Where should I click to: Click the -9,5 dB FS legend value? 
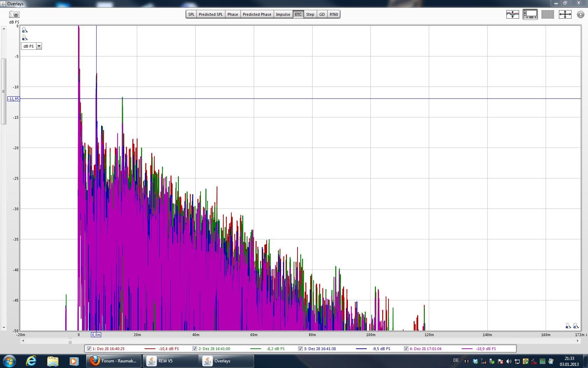pyautogui.click(x=381, y=349)
